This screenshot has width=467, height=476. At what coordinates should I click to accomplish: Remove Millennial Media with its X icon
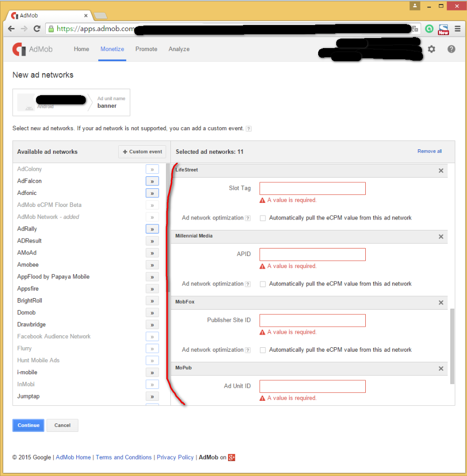point(441,236)
